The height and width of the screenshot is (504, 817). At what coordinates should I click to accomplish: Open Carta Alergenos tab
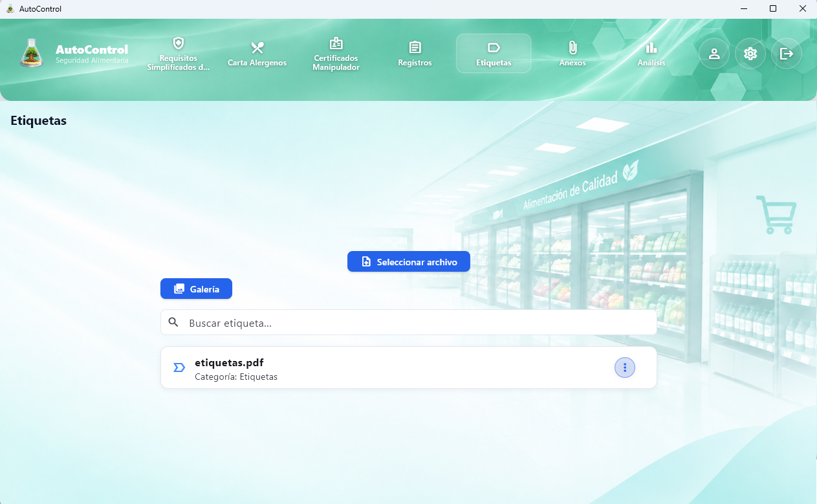257,53
